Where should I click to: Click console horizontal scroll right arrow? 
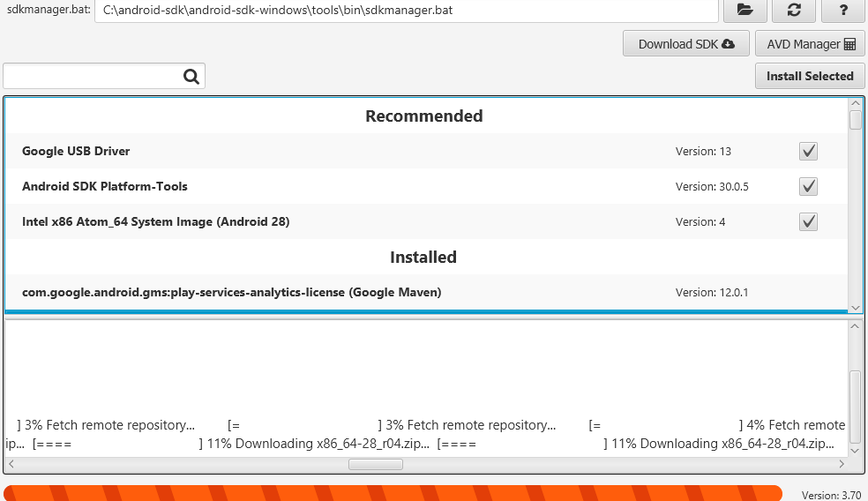[x=842, y=464]
